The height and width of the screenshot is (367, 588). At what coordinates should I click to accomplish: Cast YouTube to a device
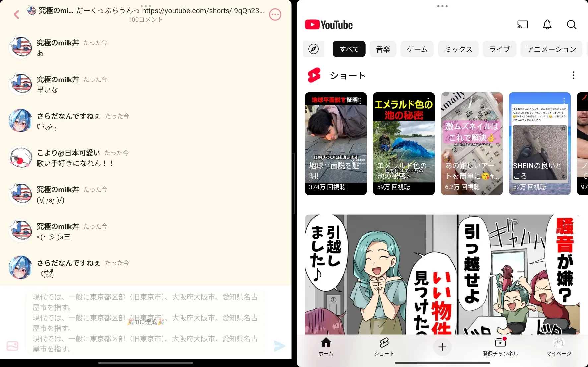(x=523, y=25)
